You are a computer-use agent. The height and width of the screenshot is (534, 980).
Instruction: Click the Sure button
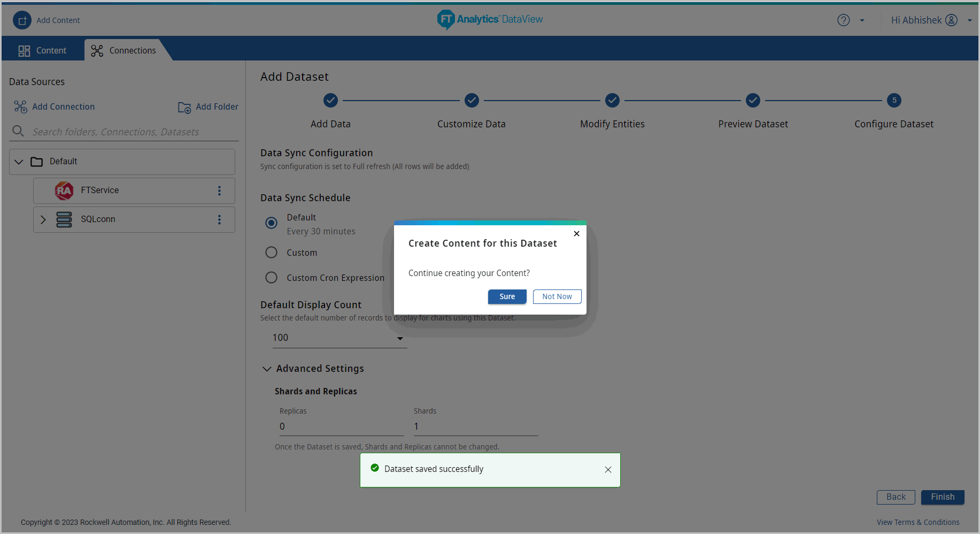pyautogui.click(x=507, y=297)
